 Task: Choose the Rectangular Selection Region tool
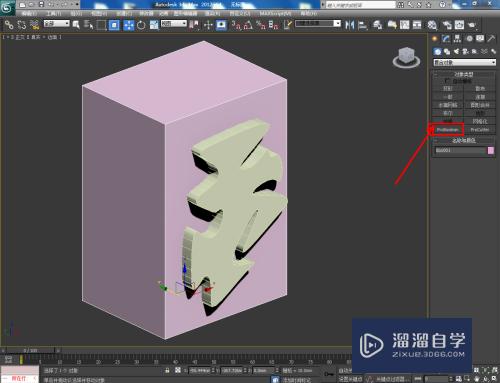pyautogui.click(x=101, y=25)
